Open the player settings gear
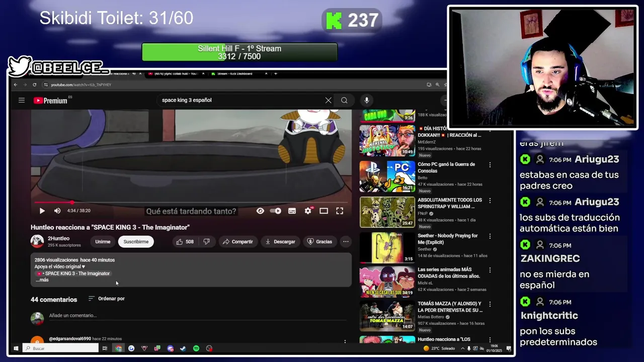Image resolution: width=644 pixels, height=362 pixels. click(308, 211)
